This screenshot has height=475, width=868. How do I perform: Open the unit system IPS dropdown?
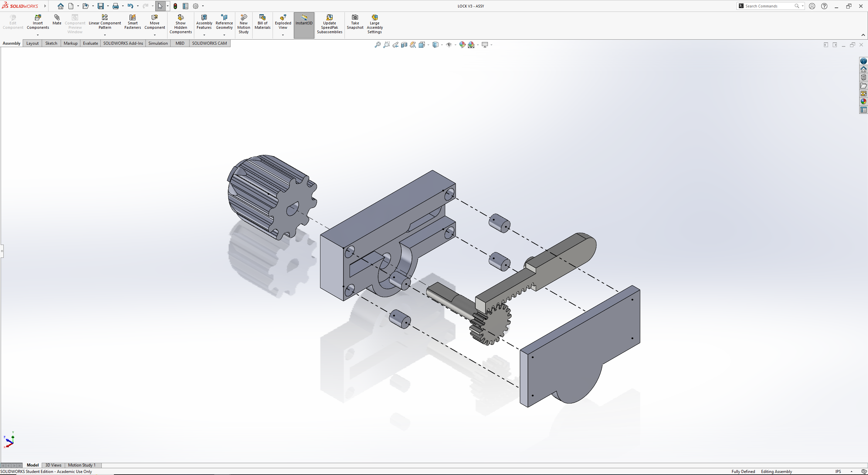tap(851, 471)
